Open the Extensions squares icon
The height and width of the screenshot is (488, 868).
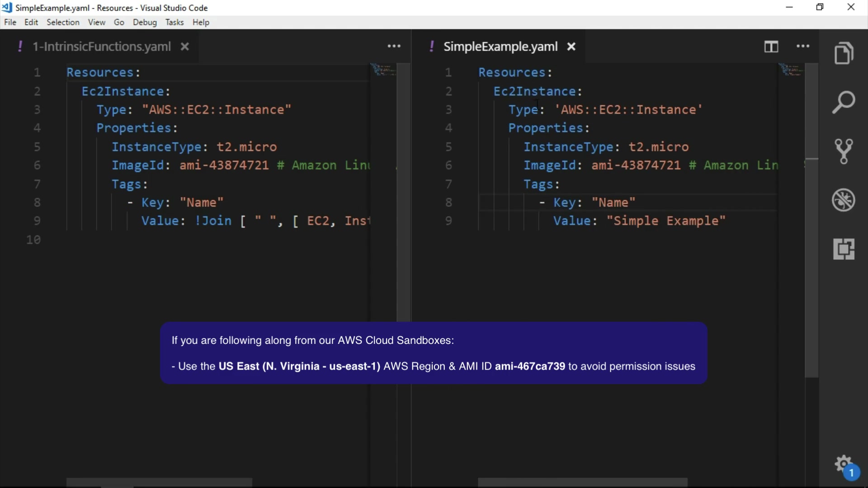[x=844, y=249]
